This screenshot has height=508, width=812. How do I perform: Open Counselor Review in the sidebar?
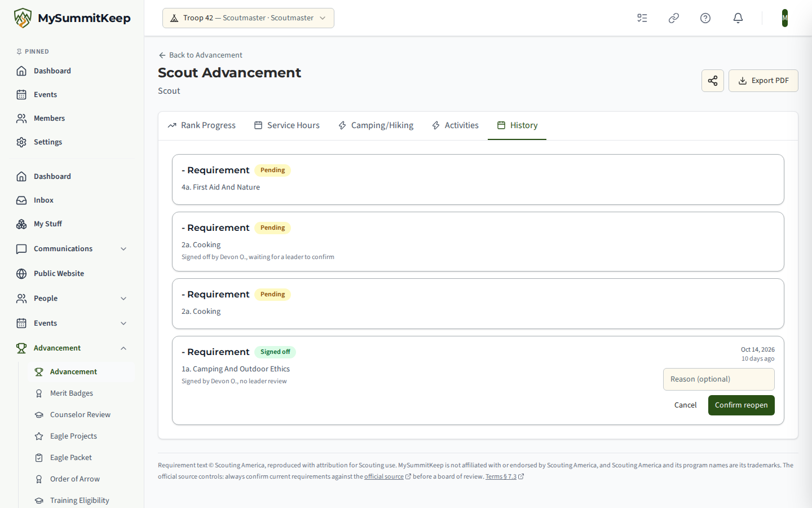81,415
